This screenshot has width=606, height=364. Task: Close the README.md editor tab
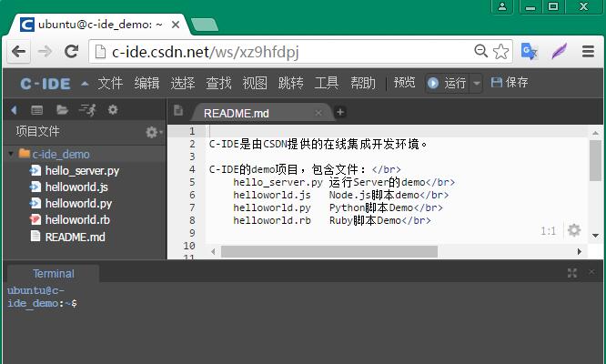click(x=318, y=113)
